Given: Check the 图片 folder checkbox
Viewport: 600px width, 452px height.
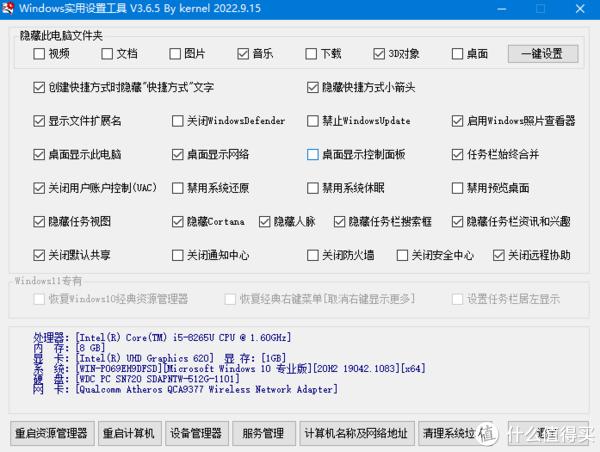Looking at the screenshot, I should pos(175,54).
